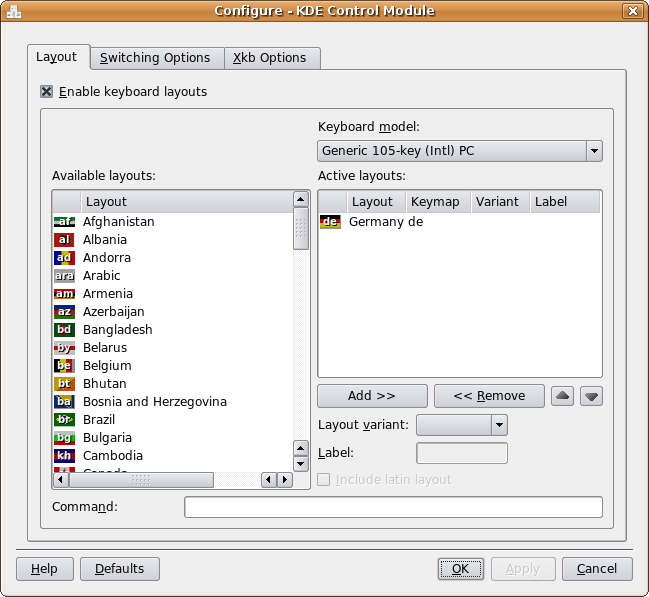Click the Andorra 'ad' flag icon

click(64, 258)
